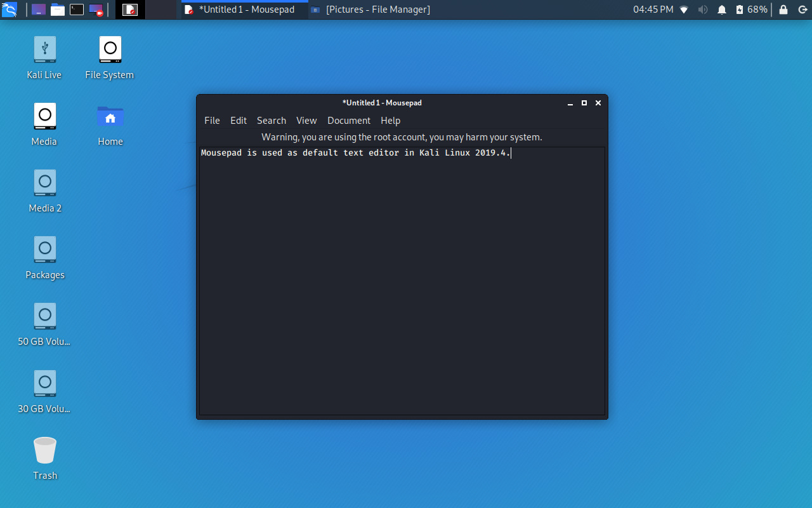Open the Kali applications menu
812x508 pixels.
(x=10, y=10)
